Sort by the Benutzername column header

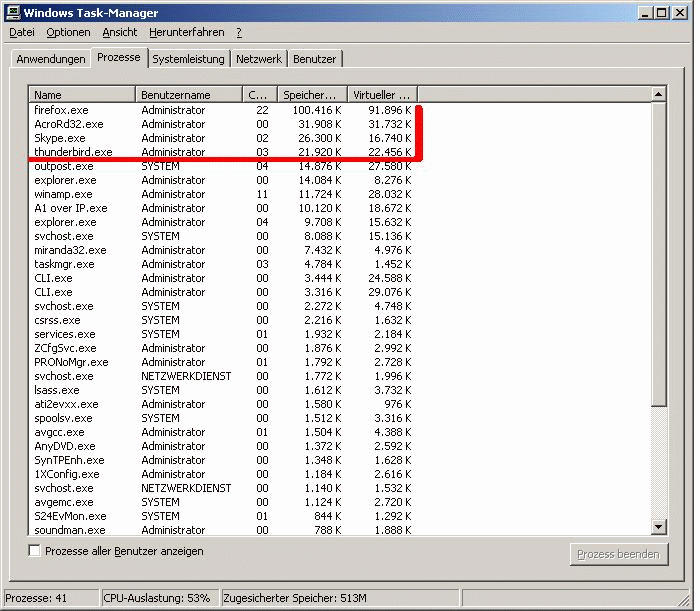pyautogui.click(x=189, y=95)
